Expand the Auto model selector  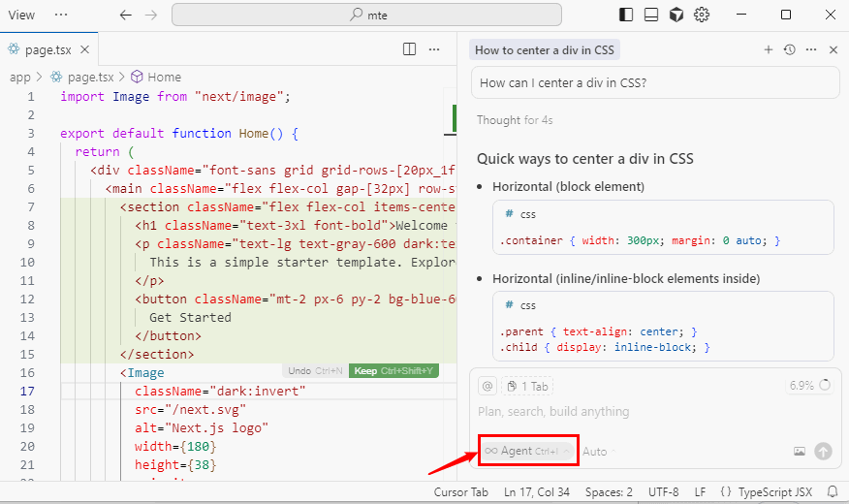point(599,451)
